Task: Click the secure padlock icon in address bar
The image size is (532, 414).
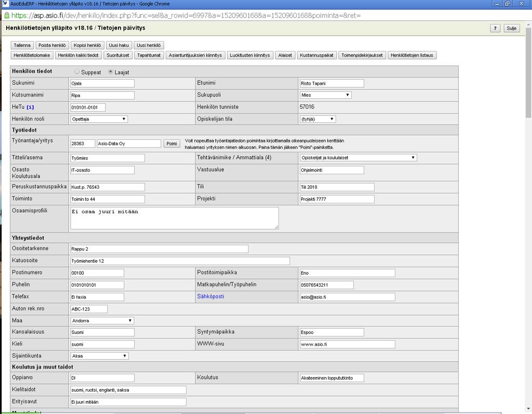Action: point(6,15)
